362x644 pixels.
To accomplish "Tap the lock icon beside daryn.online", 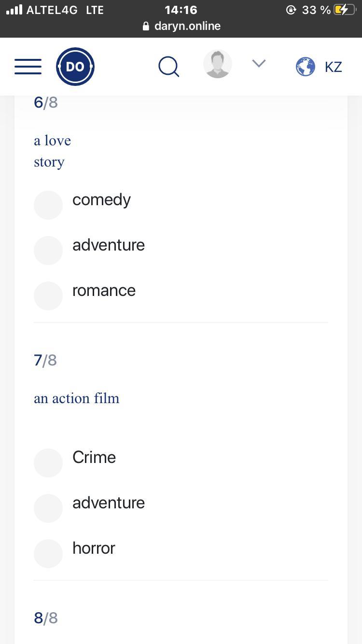I will pos(146,27).
